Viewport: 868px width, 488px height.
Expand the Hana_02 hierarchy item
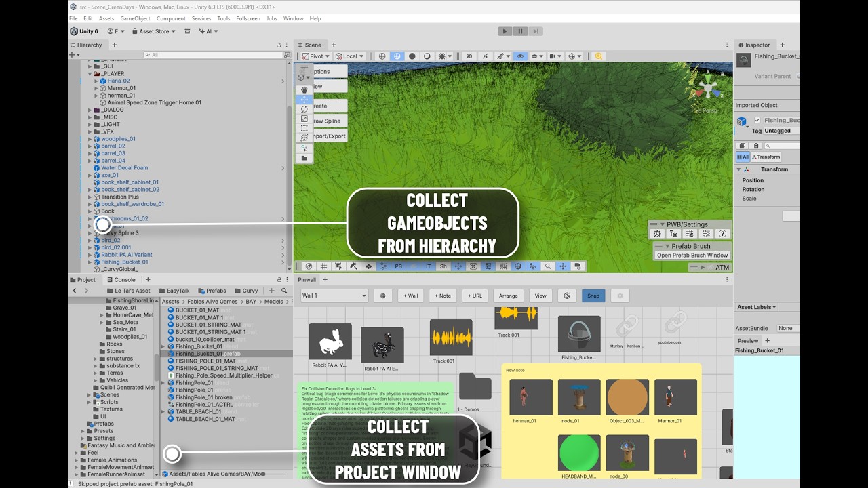(x=96, y=81)
